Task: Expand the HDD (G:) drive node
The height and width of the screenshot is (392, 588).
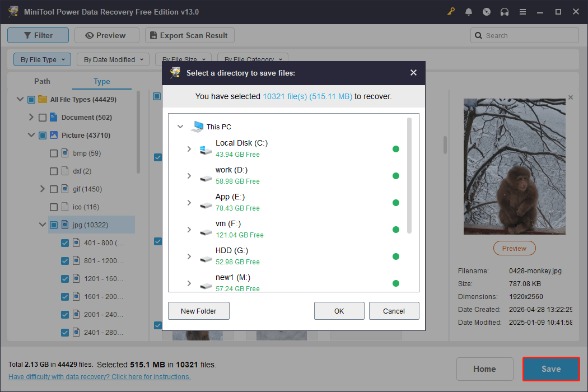Action: pyautogui.click(x=189, y=256)
